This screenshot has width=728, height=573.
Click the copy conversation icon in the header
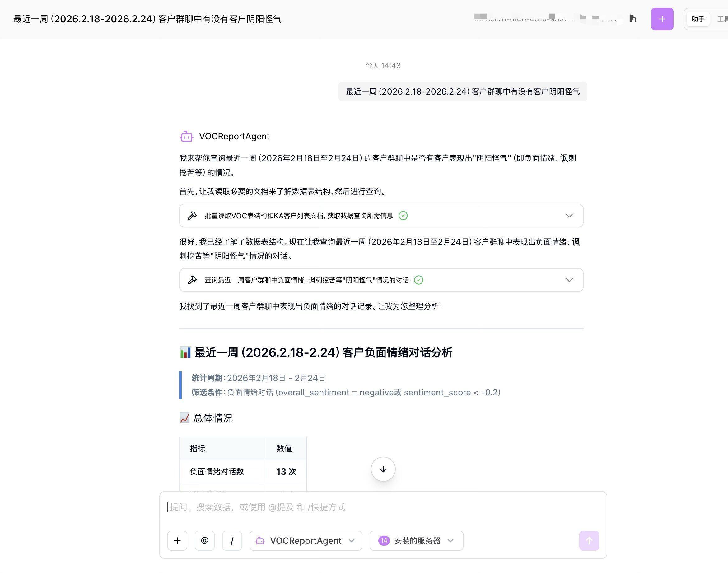(x=633, y=19)
